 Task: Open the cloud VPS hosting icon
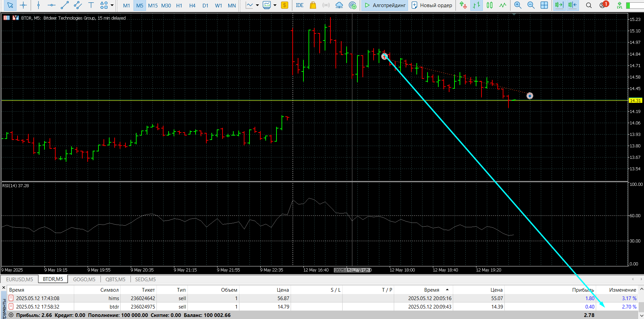(x=339, y=5)
